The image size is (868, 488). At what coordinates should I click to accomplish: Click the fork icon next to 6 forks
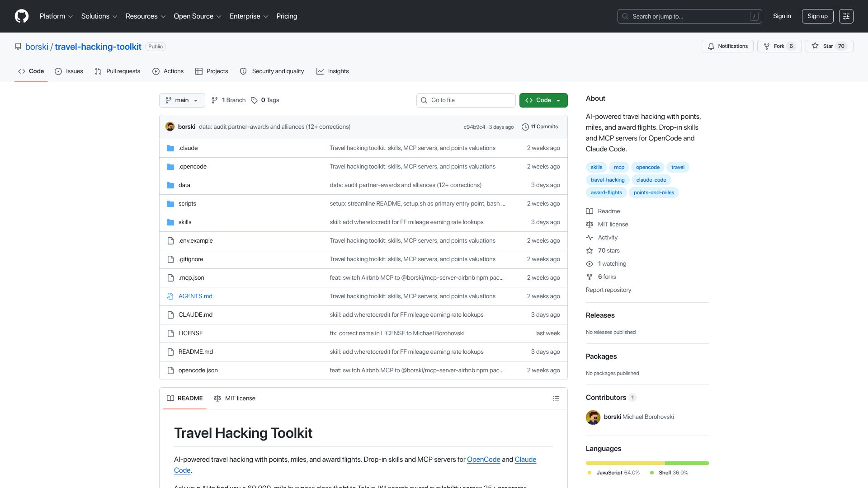pos(590,277)
